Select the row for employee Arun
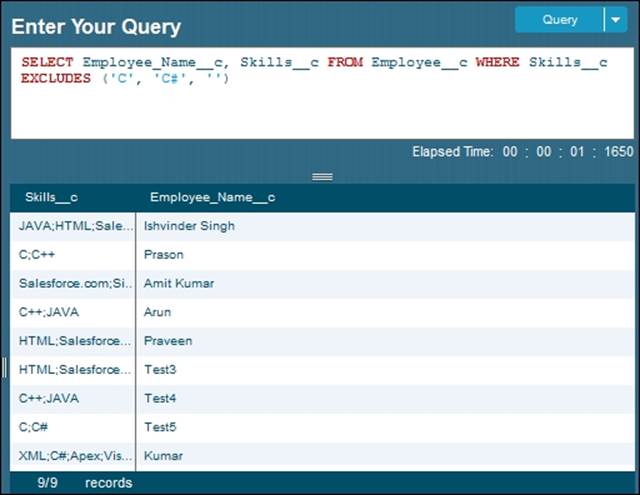The image size is (640, 495). pos(158,312)
